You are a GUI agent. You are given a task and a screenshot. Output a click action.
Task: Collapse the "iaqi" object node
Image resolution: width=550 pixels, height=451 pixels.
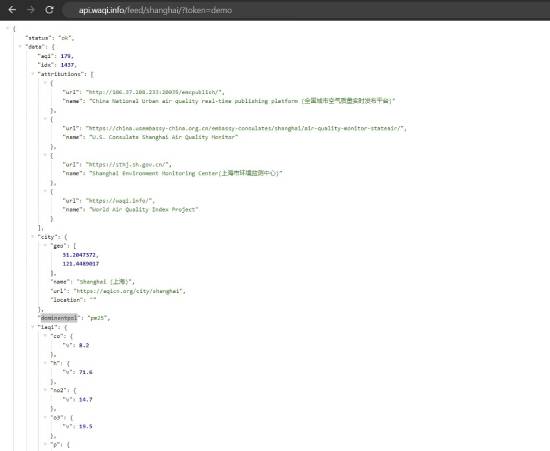pos(33,327)
